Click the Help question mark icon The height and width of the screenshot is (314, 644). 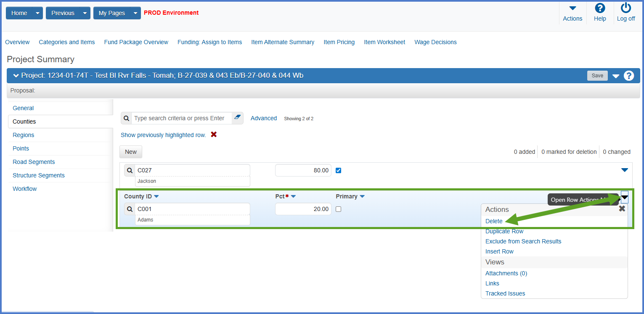pyautogui.click(x=600, y=8)
